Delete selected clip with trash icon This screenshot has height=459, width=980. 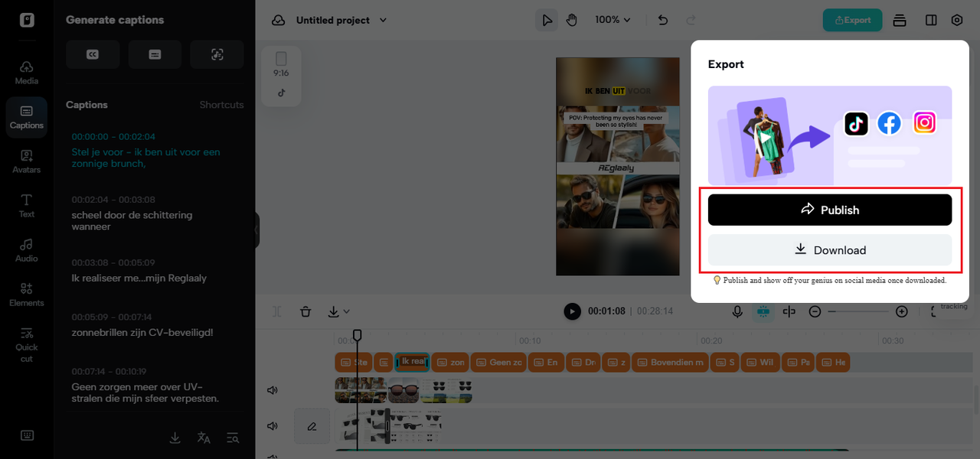pos(305,311)
